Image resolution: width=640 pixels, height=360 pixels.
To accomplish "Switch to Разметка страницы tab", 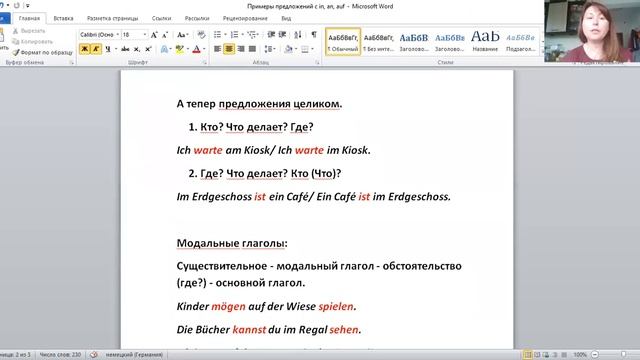I will [113, 18].
